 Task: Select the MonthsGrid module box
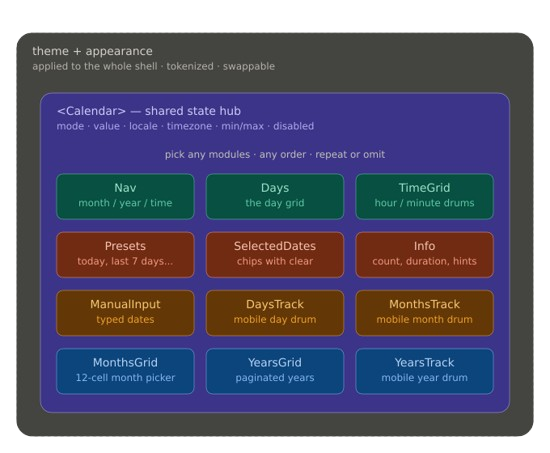coord(125,371)
